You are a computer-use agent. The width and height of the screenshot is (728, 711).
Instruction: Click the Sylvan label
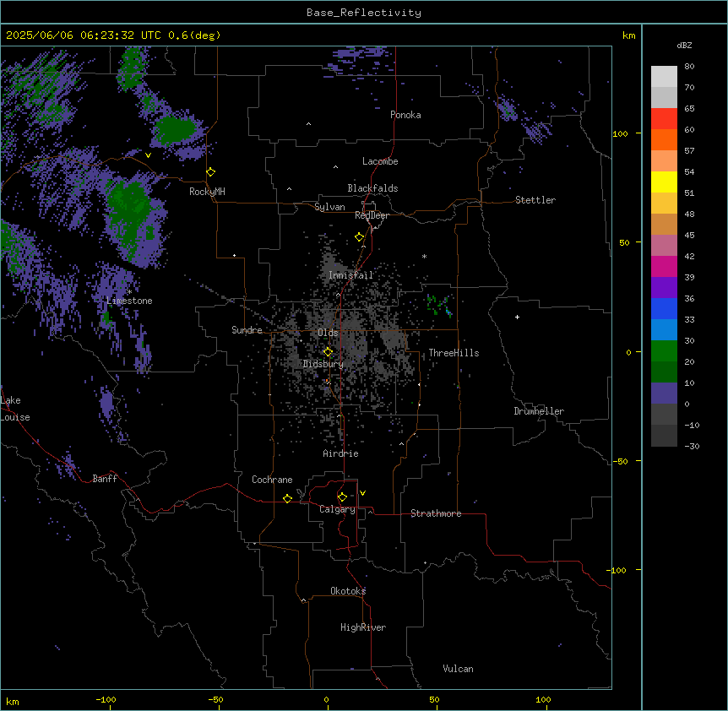point(329,207)
